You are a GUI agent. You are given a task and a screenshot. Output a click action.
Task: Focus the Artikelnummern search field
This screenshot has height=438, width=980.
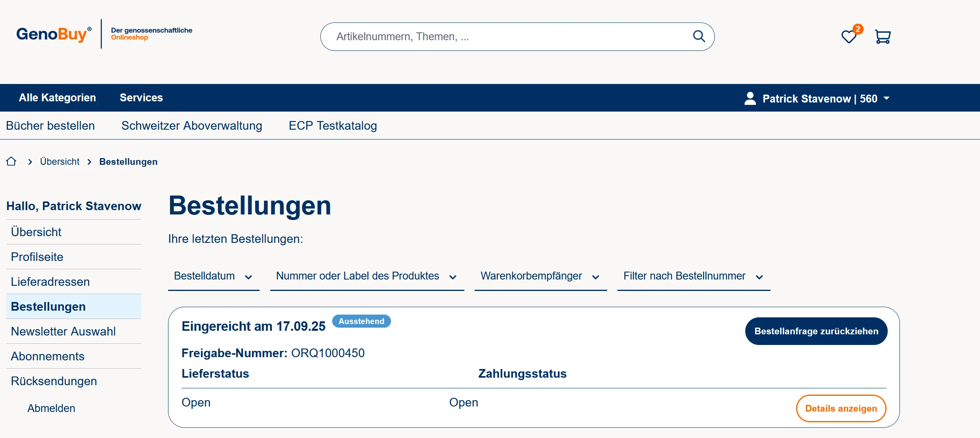(x=505, y=37)
